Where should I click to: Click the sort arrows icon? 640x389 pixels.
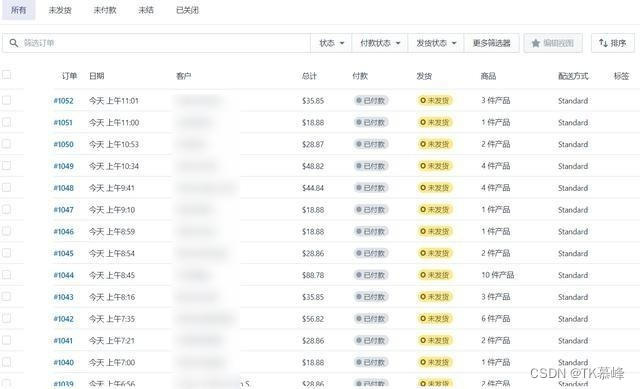603,43
